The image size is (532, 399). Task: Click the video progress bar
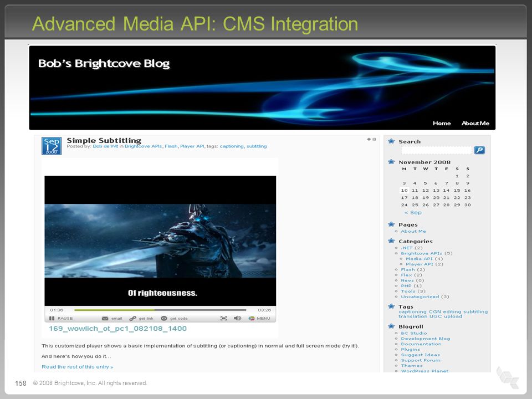tap(160, 310)
